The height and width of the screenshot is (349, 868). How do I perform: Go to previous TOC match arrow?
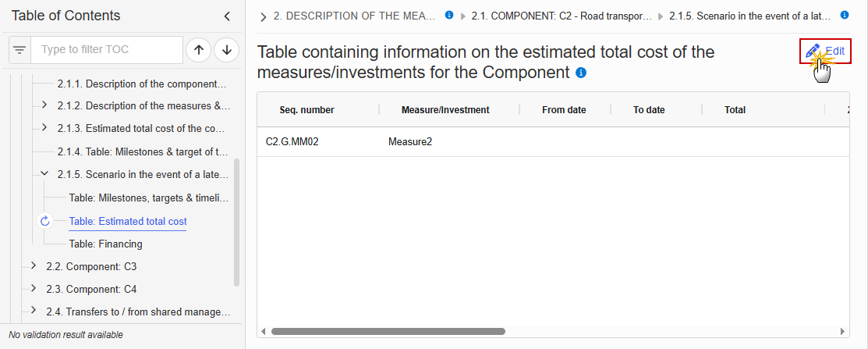click(x=199, y=50)
